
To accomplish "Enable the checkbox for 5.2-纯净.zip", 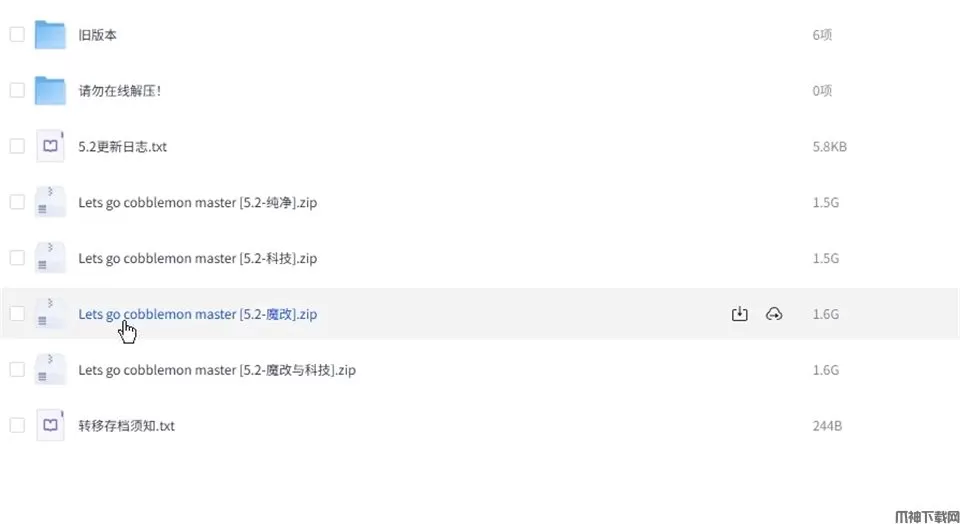I will (17, 202).
